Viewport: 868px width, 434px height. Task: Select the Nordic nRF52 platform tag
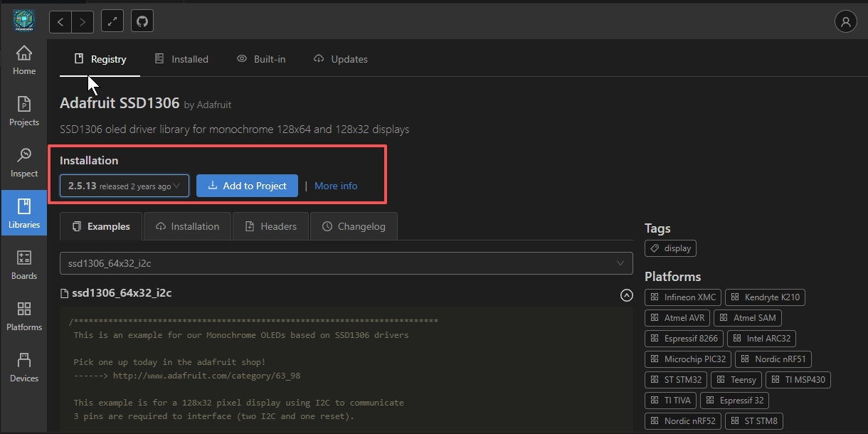[683, 420]
